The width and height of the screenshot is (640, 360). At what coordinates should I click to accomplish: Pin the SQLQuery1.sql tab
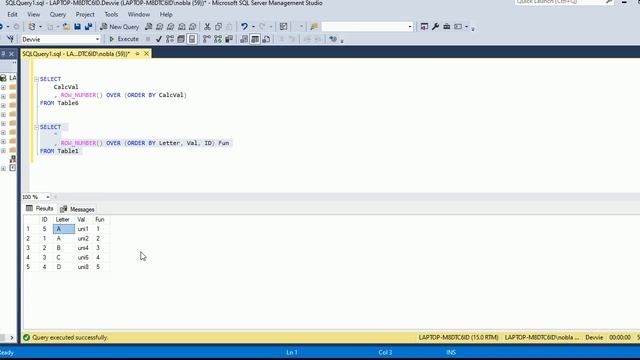(x=137, y=53)
